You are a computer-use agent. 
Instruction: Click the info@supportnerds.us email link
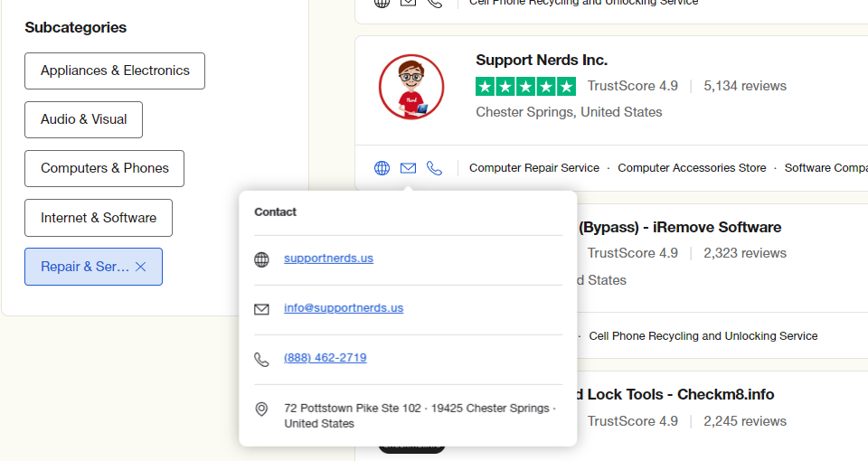(344, 308)
